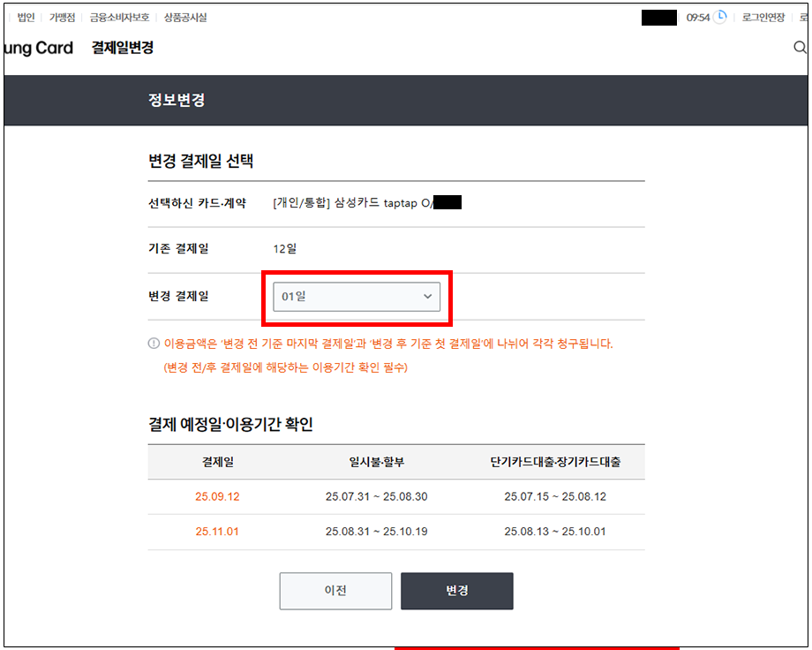
Task: Click the 결제일변경 page title
Action: [x=123, y=48]
